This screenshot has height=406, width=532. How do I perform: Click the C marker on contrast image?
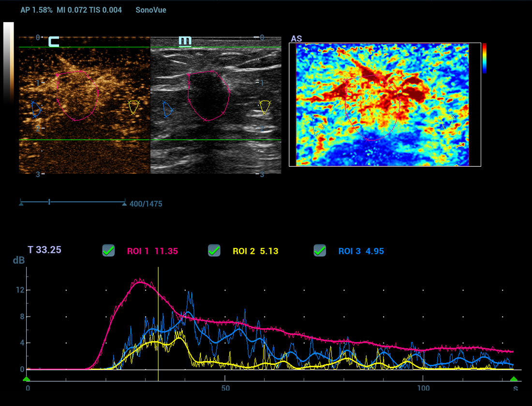click(53, 42)
